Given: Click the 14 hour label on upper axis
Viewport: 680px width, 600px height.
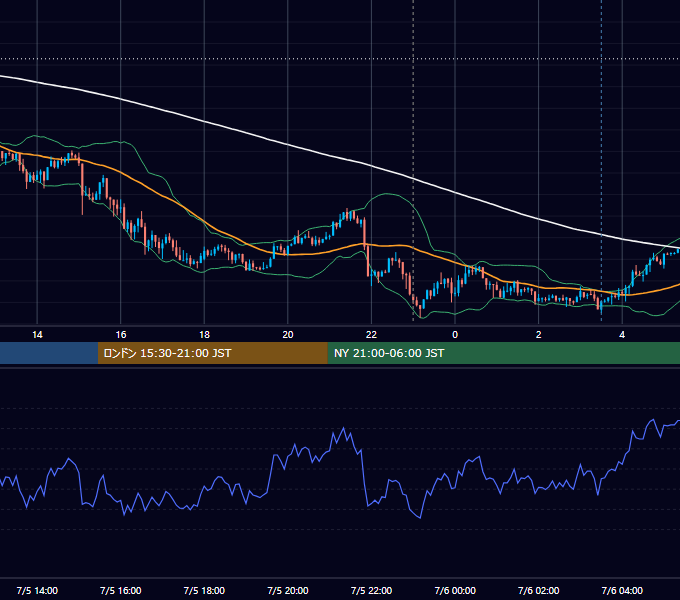Looking at the screenshot, I should click(37, 335).
